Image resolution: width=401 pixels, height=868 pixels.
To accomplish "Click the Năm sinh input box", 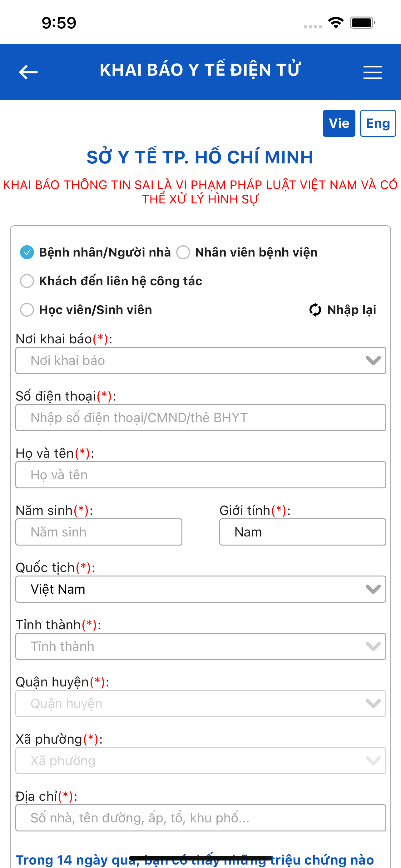I will click(99, 532).
